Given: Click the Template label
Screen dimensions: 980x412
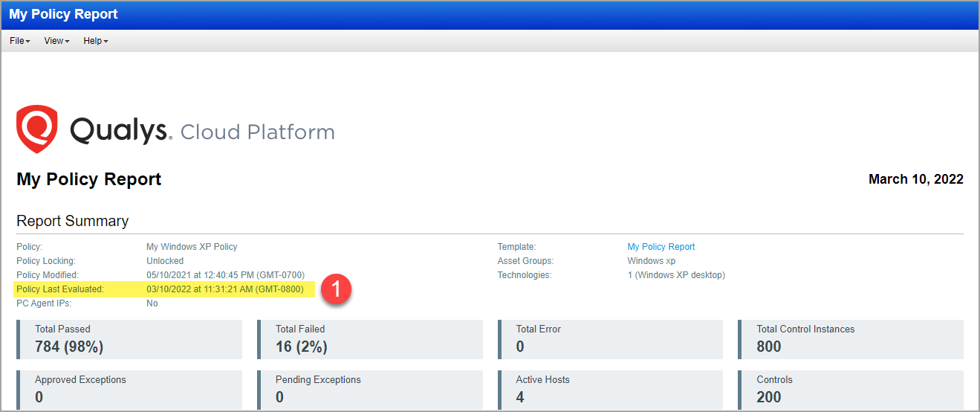Looking at the screenshot, I should pyautogui.click(x=516, y=247).
